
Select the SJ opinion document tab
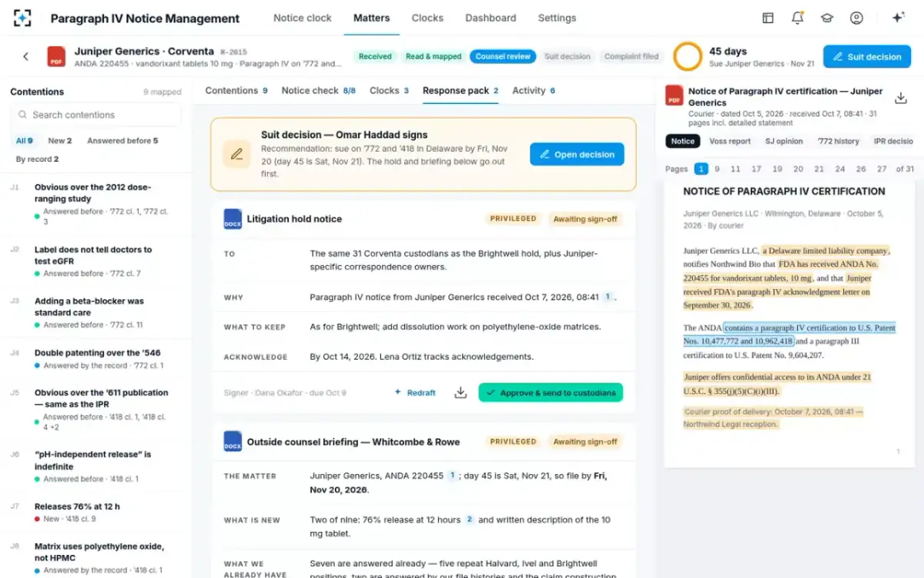[x=784, y=141]
